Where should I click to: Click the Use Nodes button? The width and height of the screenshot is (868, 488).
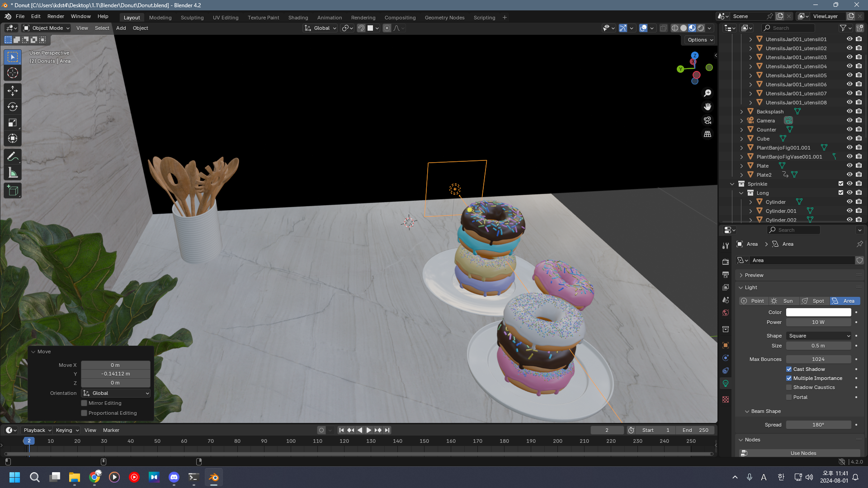pyautogui.click(x=803, y=453)
